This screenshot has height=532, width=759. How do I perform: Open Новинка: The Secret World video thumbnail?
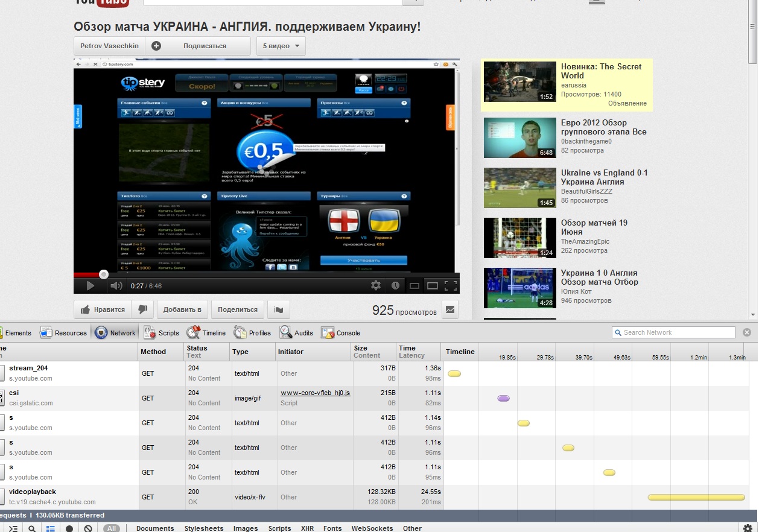(520, 81)
